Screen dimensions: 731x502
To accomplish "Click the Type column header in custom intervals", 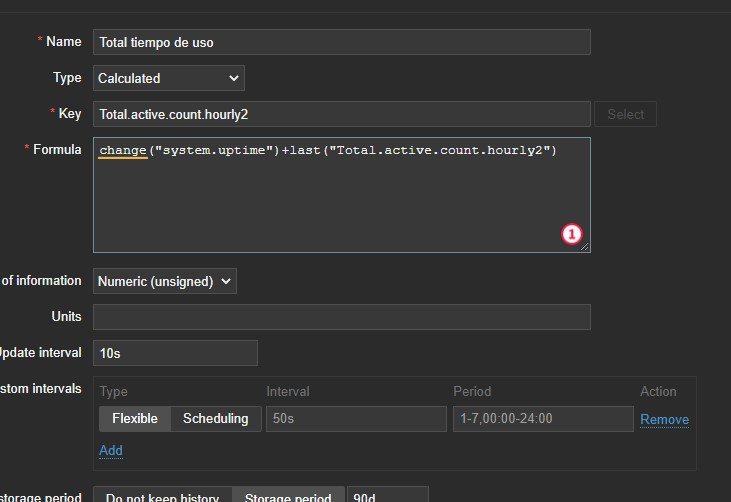I will pyautogui.click(x=113, y=392).
